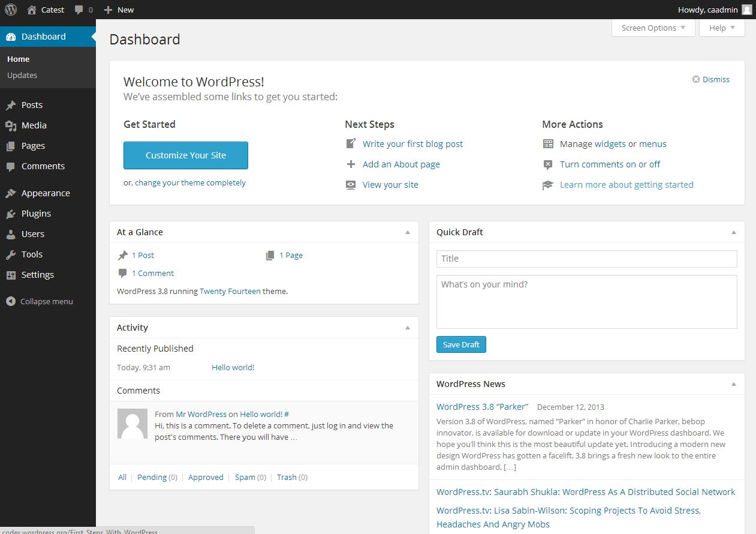Click the Dismiss circle-x icon

tap(696, 79)
